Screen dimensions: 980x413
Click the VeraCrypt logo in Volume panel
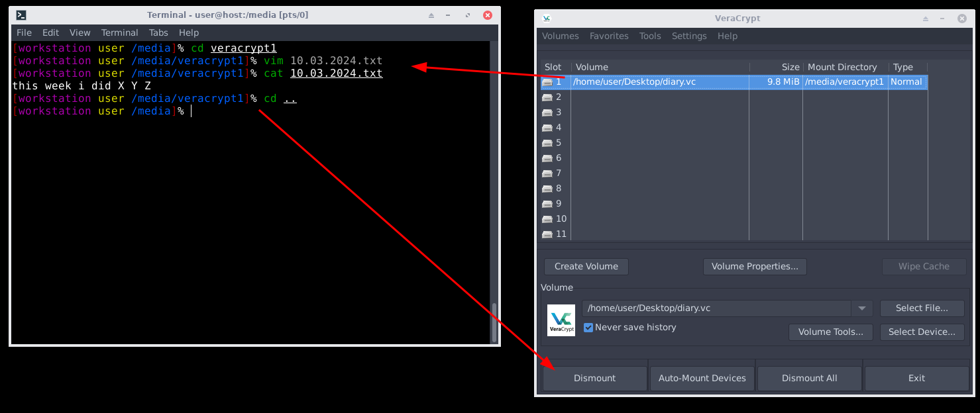pos(561,320)
